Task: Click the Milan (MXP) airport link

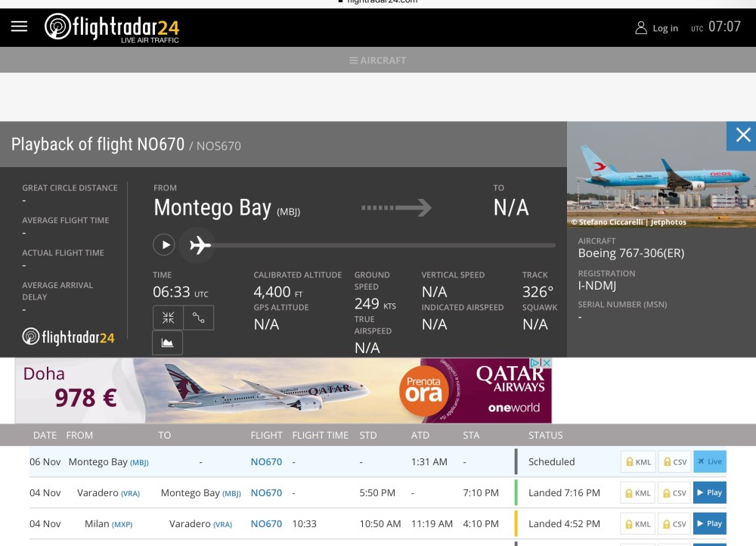Action: (108, 523)
